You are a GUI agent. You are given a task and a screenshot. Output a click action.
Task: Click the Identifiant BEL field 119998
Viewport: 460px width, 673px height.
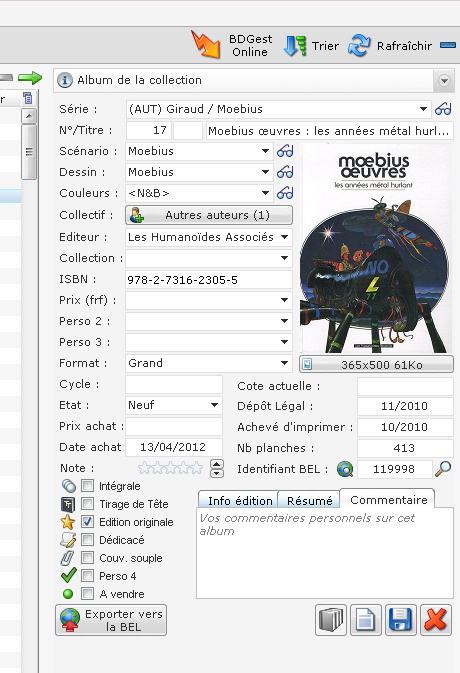click(x=394, y=469)
